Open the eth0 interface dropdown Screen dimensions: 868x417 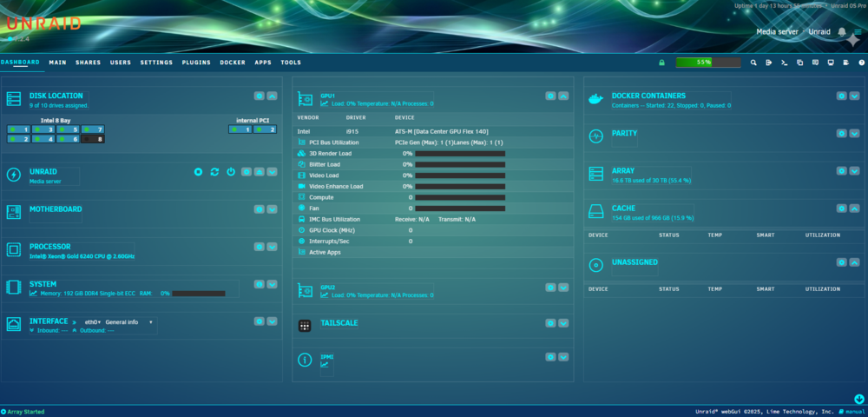click(93, 321)
